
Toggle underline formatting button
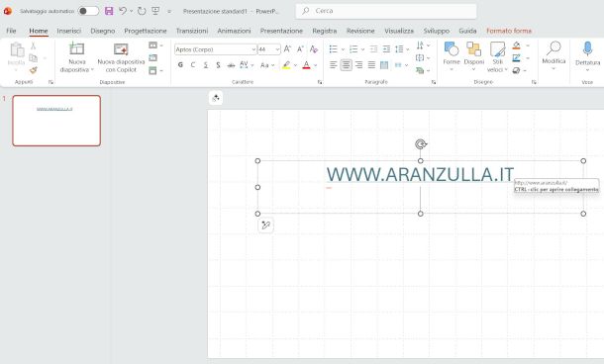pos(206,65)
